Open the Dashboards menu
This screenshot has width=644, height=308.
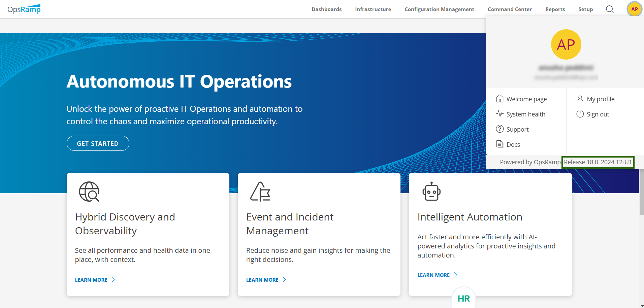point(327,9)
